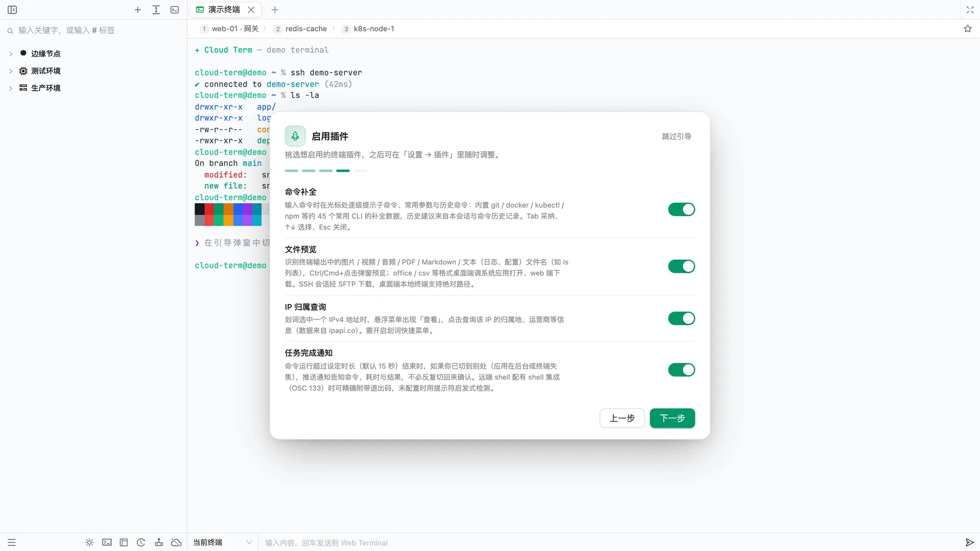Collapse the left sidebar panel
This screenshot has height=551, width=980.
click(x=12, y=10)
